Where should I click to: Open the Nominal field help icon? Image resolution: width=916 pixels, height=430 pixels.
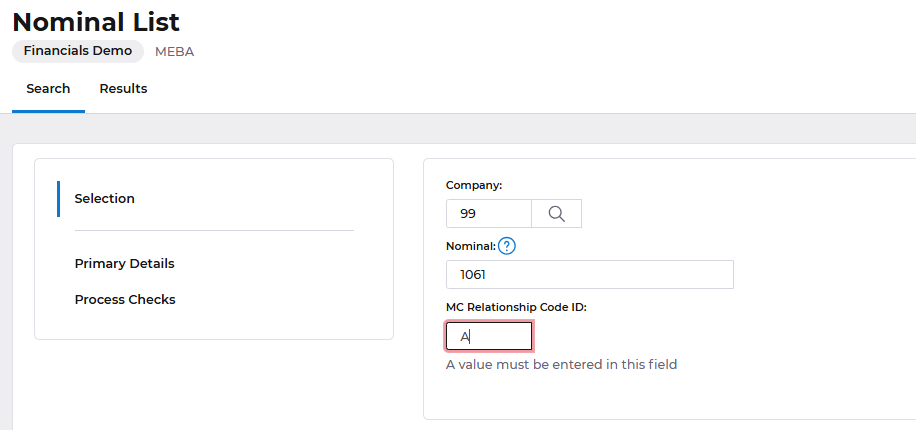click(506, 246)
